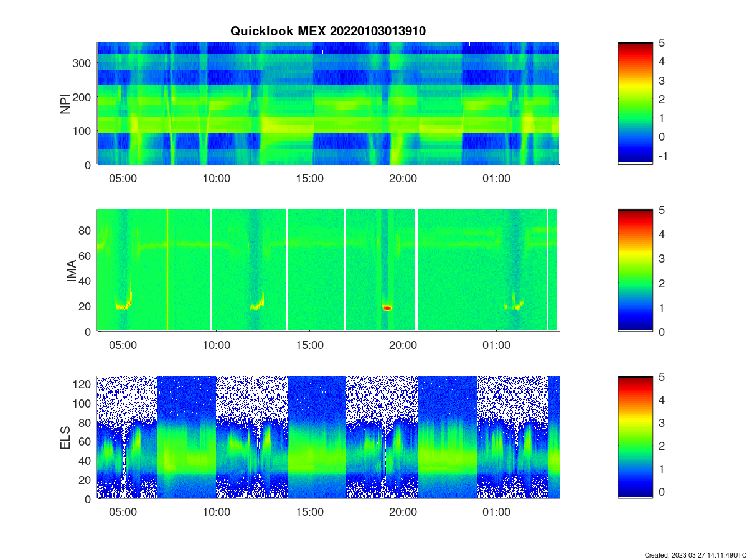Screen dimensions: 747x560
Task: Click the 60 tick on IMA y-axis
Action: click(x=86, y=256)
